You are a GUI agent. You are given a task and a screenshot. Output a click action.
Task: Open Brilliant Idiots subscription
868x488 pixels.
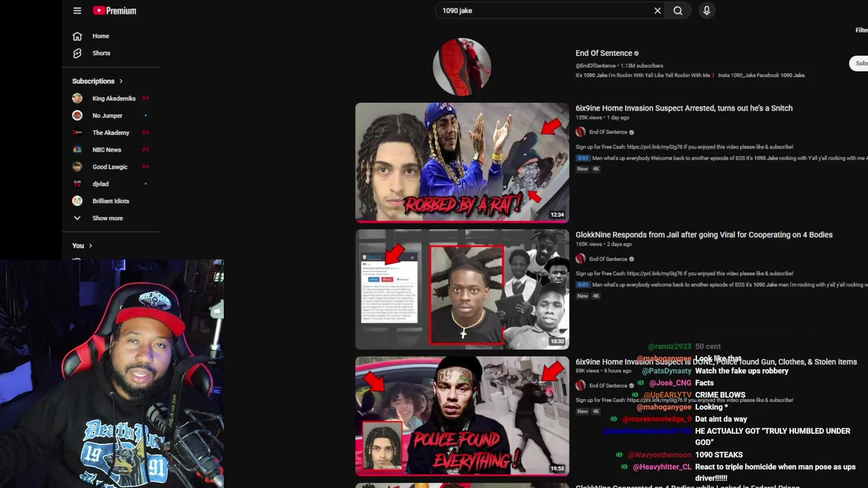point(111,201)
